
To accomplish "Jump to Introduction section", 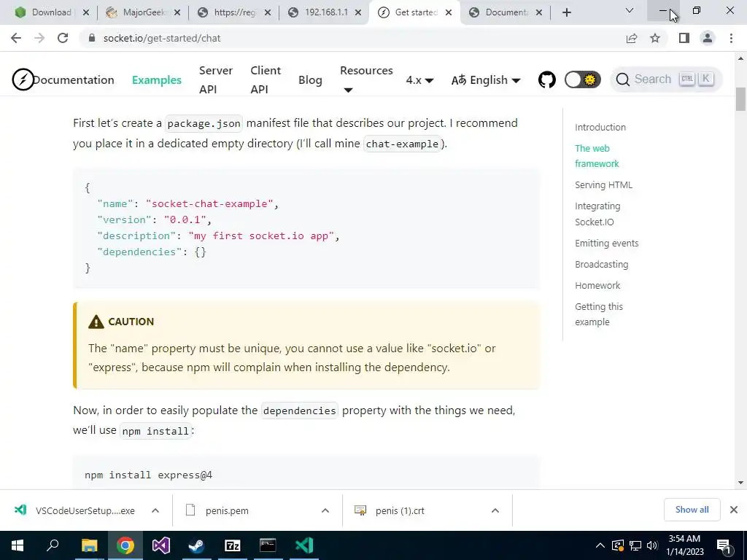I will tap(600, 127).
